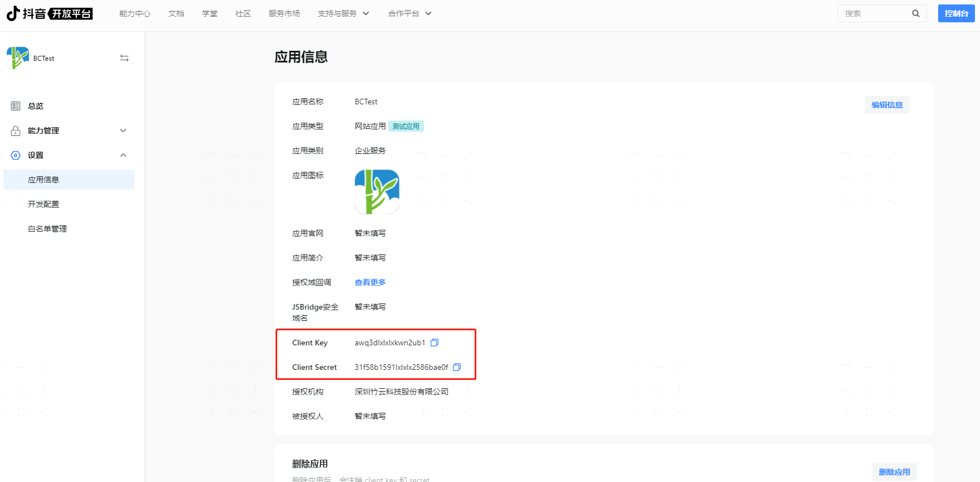
Task: Open the 支持与服务 dropdown
Action: tap(344, 13)
